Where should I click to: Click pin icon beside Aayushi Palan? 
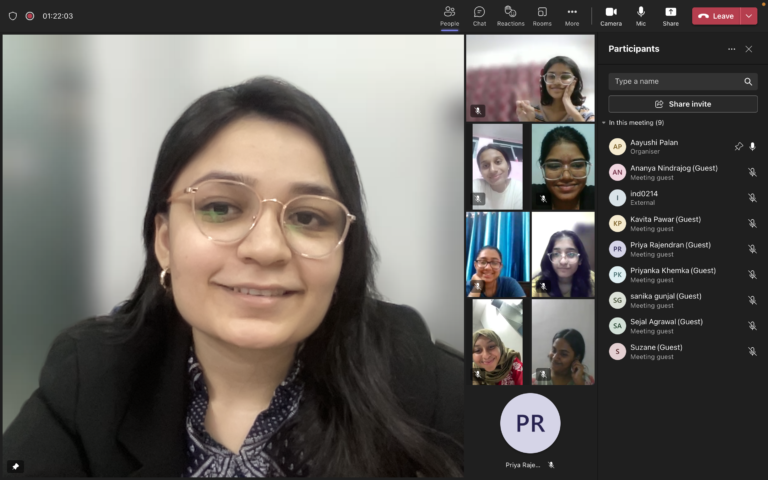738,146
